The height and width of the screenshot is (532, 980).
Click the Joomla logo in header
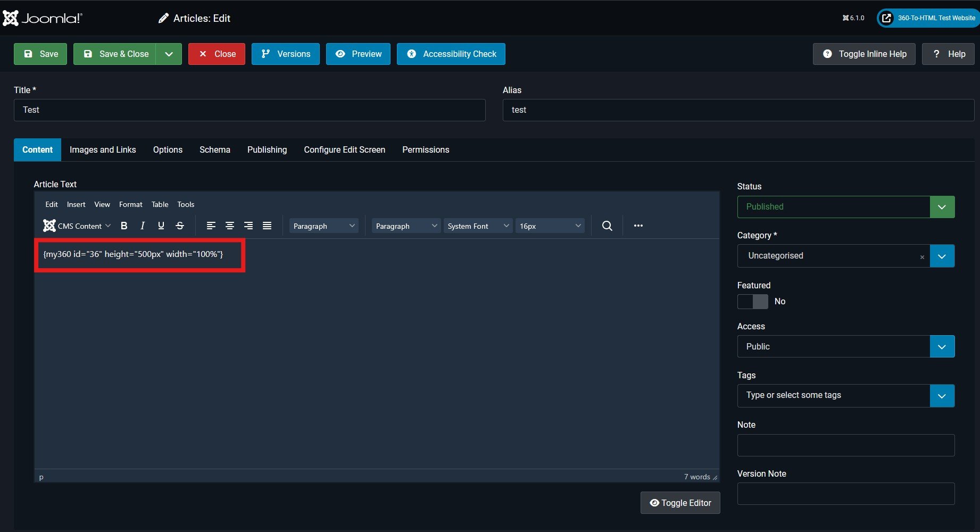tap(43, 18)
